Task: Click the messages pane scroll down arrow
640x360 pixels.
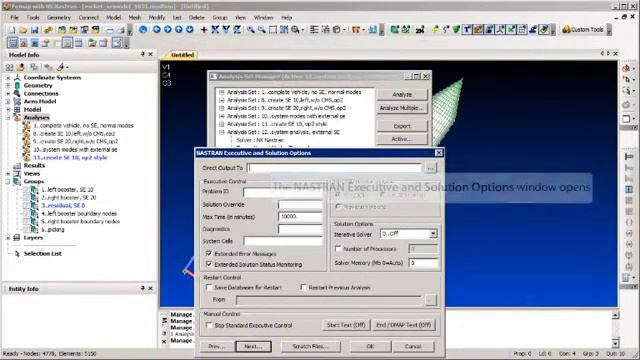Action: (x=616, y=342)
